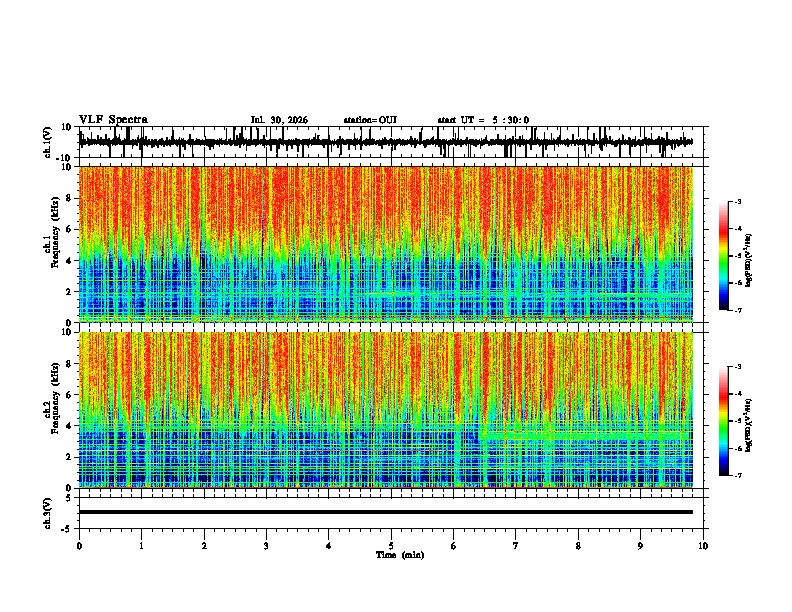The height and width of the screenshot is (612, 792).
Task: Click the ch.2 color bar log(PSD) label
Action: point(749,424)
